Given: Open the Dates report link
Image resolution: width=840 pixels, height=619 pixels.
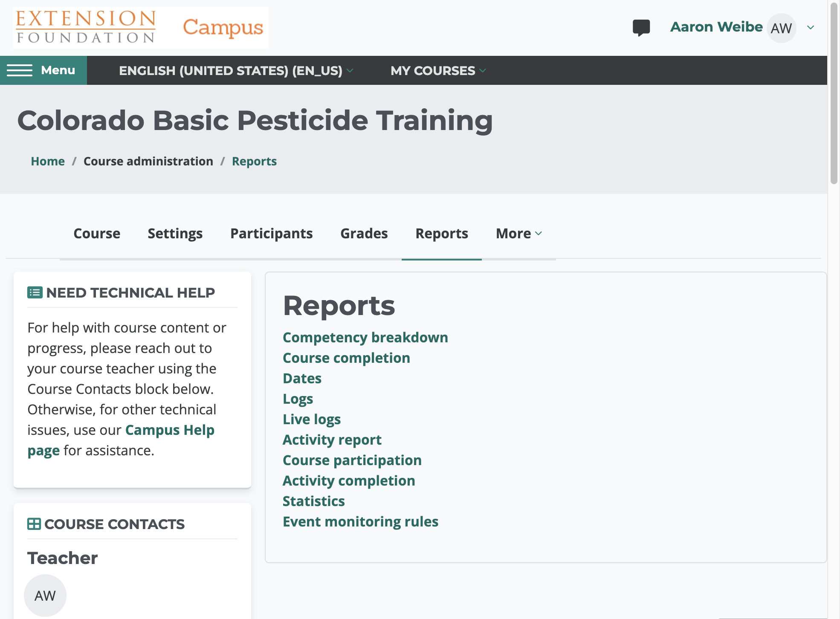Looking at the screenshot, I should (302, 379).
